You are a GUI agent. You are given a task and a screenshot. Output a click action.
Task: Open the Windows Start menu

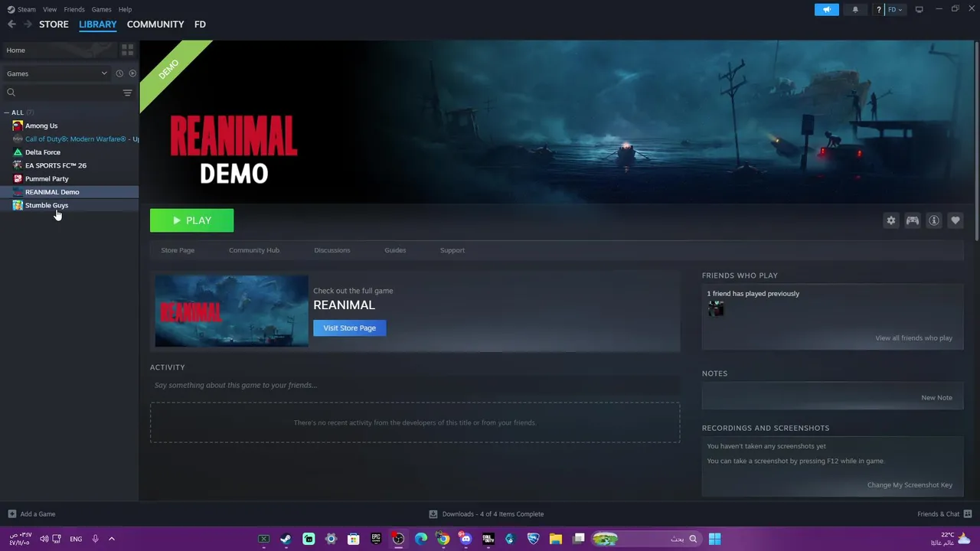[714, 539]
